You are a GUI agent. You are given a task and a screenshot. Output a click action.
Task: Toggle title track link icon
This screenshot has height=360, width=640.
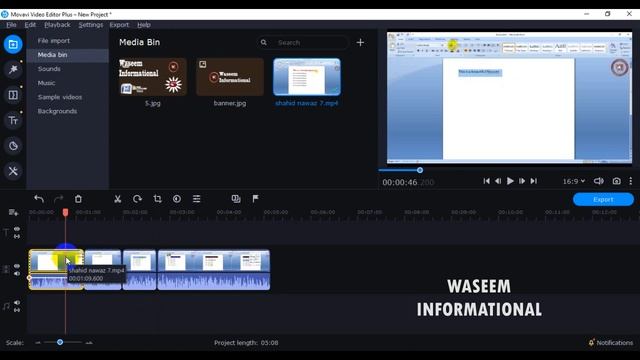pyautogui.click(x=17, y=236)
